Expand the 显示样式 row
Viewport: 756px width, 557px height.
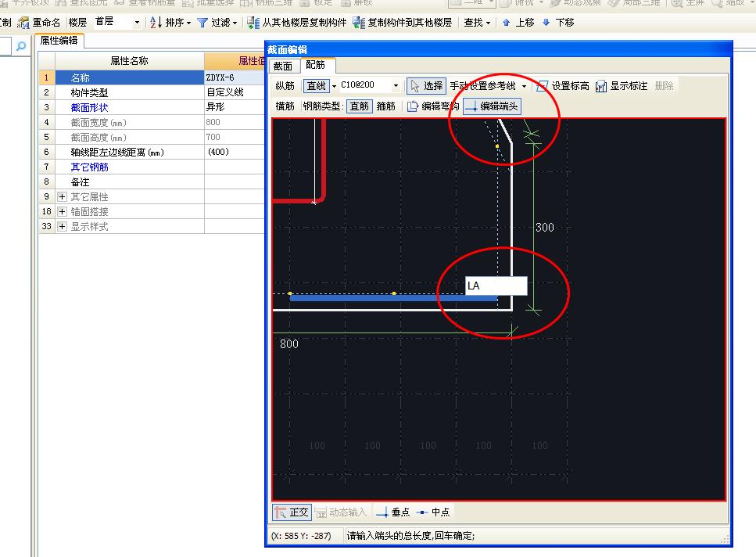(63, 226)
